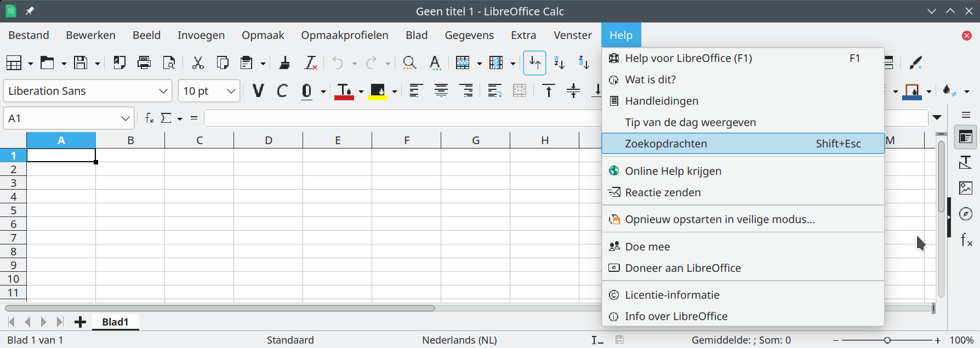Viewport: 980px width, 348px height.
Task: Open the Invoegen menu
Action: [x=201, y=35]
